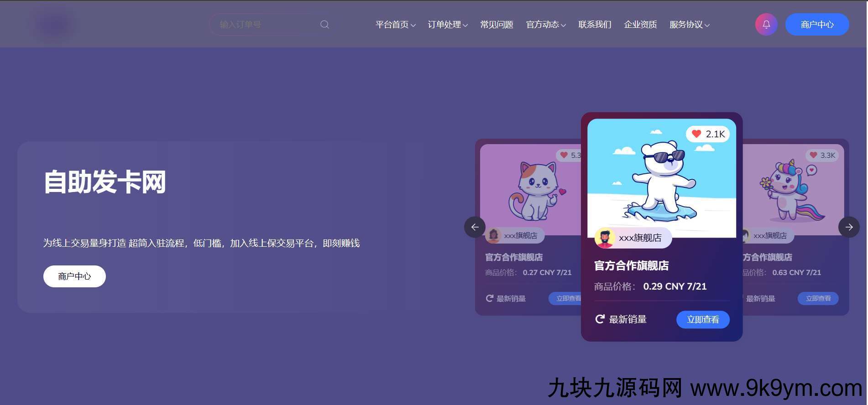This screenshot has height=405, width=868.
Task: Click 立即查看 on unicorn card
Action: [x=818, y=298]
